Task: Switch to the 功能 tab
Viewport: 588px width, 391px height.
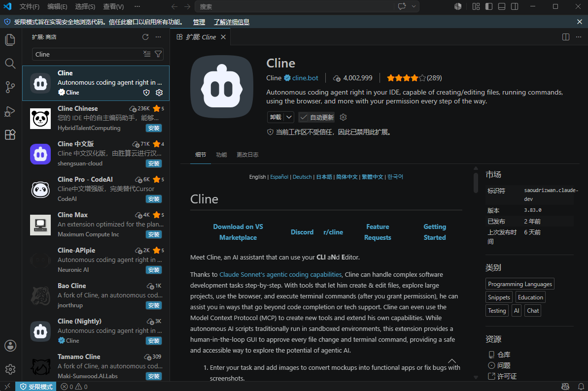Action: click(221, 155)
